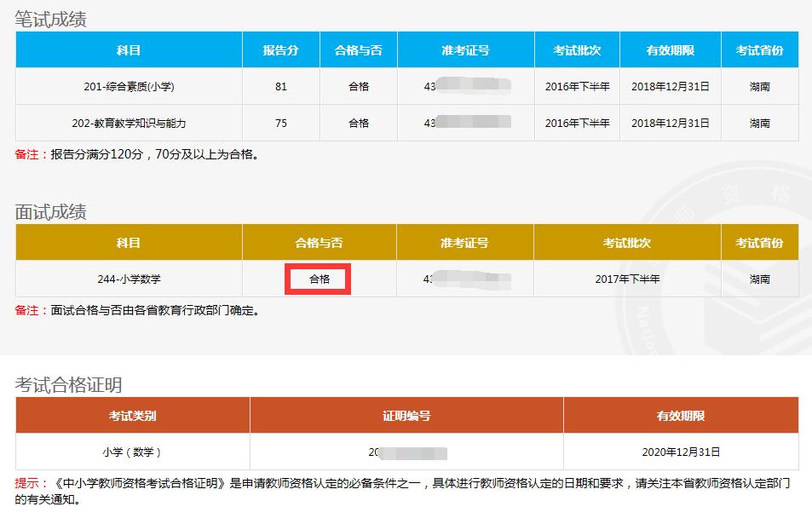Click the 报告分 column header
812x524 pixels.
click(x=280, y=50)
